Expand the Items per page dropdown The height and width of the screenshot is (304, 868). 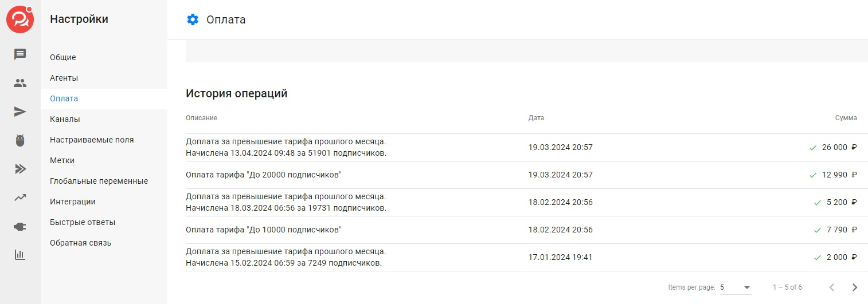tap(736, 287)
